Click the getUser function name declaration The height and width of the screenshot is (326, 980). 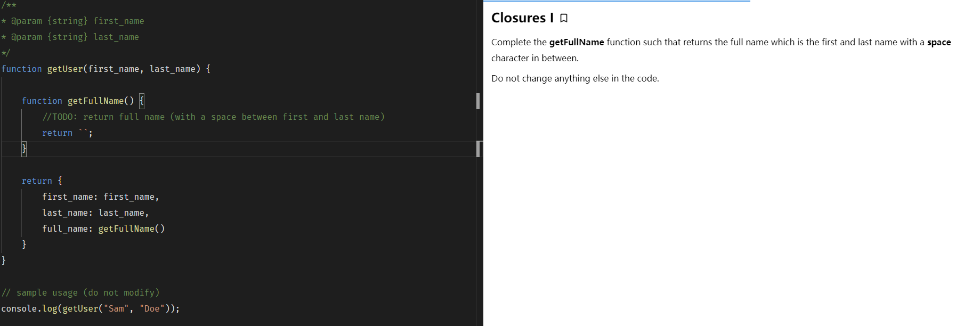[65, 69]
